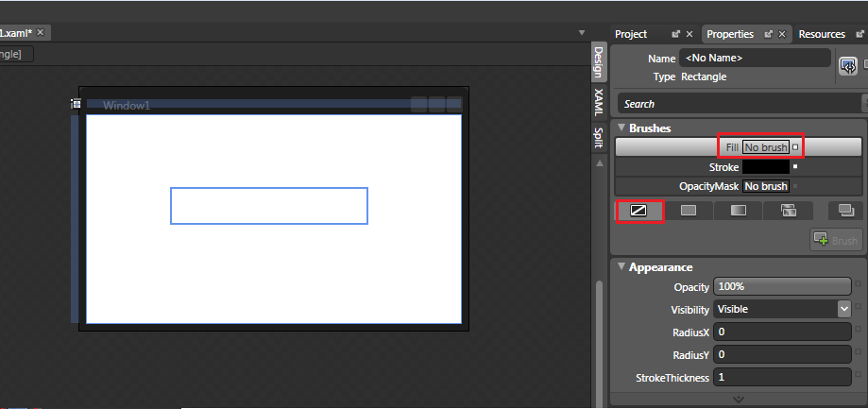Open the Resources panel tab
This screenshot has width=868, height=409.
pos(822,34)
